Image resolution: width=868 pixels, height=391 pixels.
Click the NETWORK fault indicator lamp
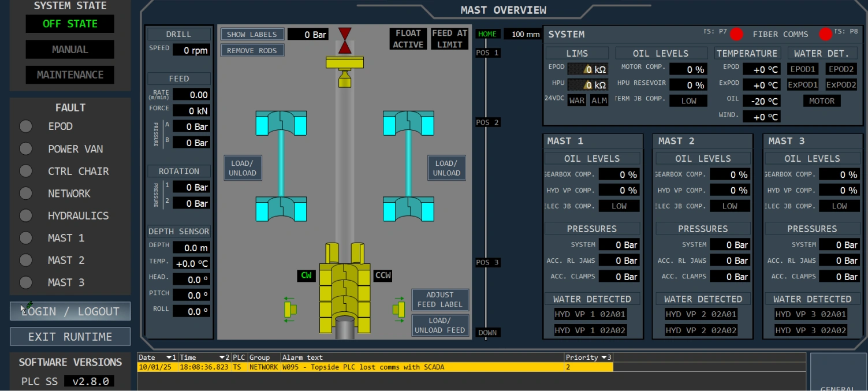pos(25,193)
